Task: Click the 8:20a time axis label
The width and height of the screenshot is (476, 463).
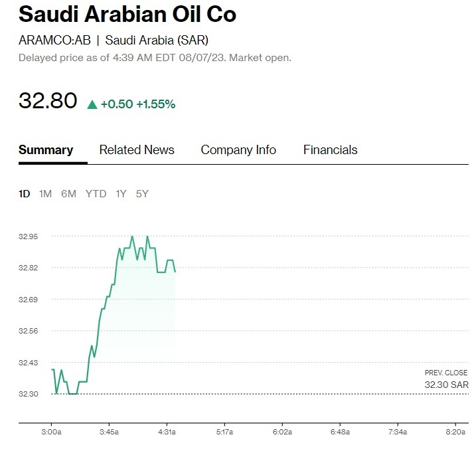Action: (x=455, y=432)
